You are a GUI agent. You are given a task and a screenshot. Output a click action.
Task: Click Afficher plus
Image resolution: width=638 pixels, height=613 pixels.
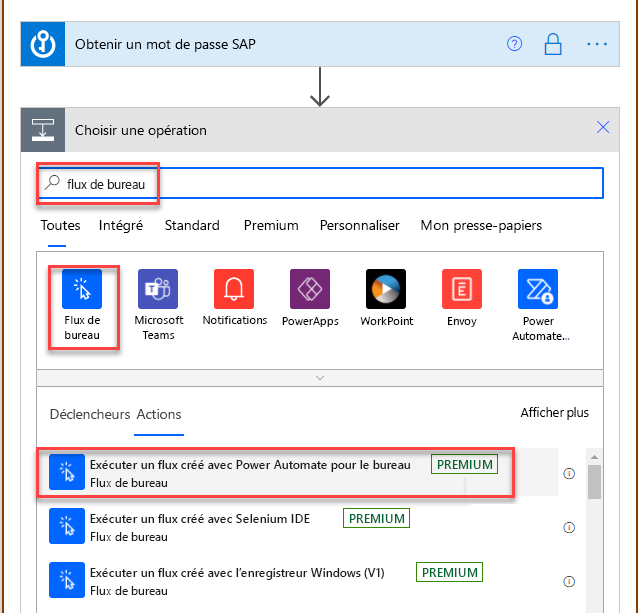point(555,412)
